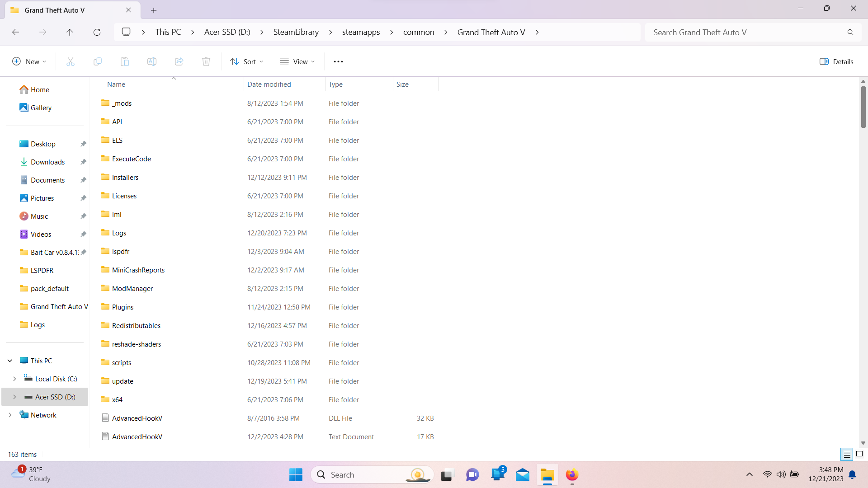The height and width of the screenshot is (488, 868).
Task: Open Firefox from the taskbar
Action: pyautogui.click(x=572, y=475)
